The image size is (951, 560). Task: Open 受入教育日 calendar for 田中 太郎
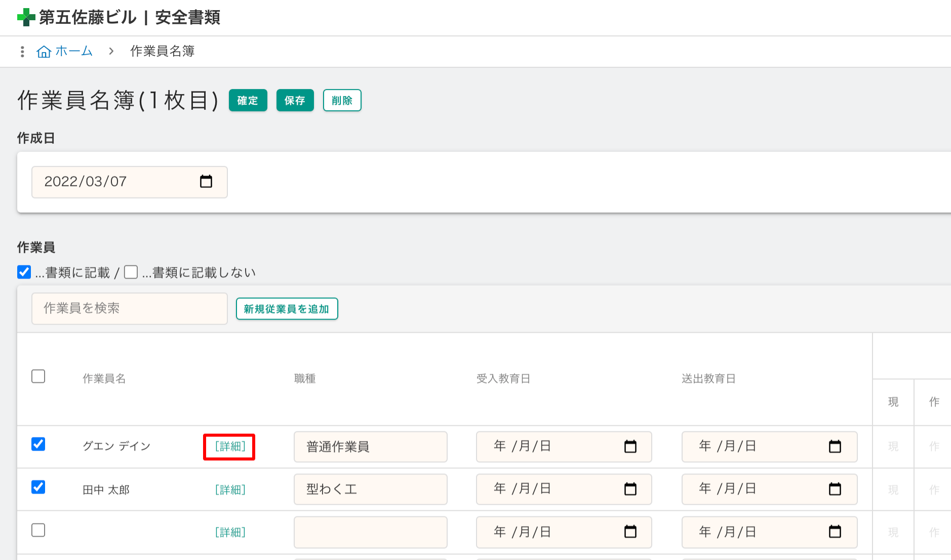(x=630, y=489)
